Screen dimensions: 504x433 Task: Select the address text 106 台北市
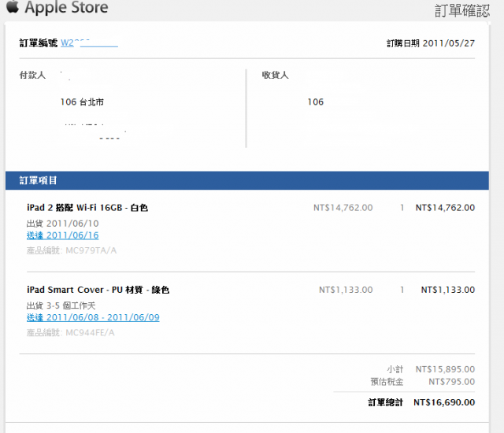[x=82, y=102]
